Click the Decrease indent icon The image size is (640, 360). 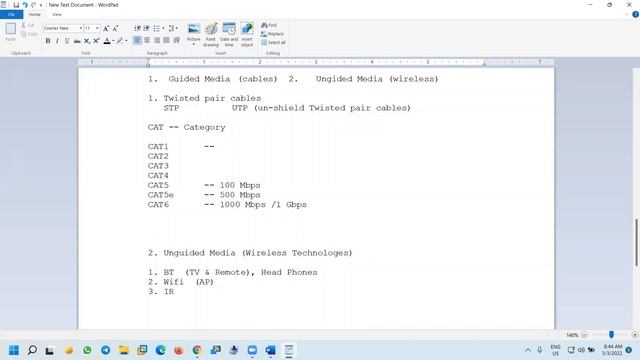pos(138,28)
